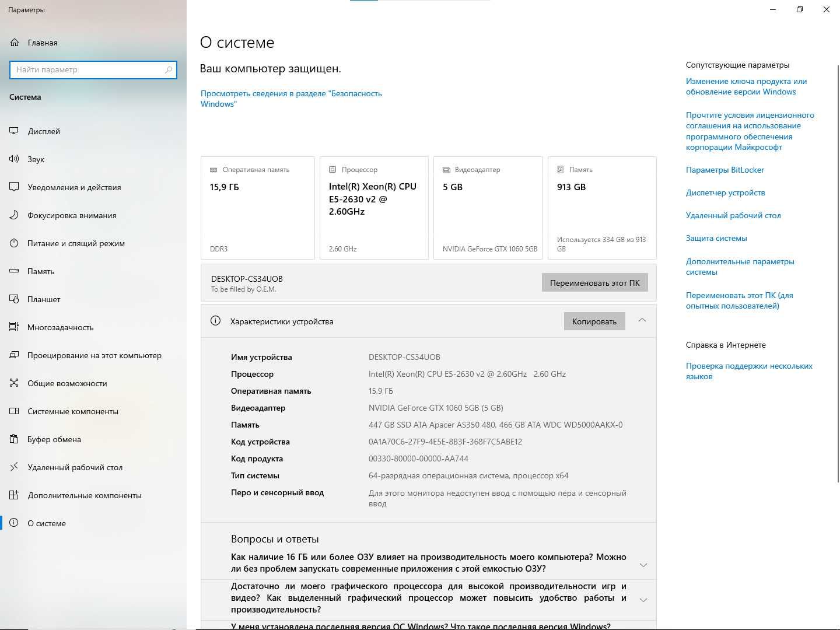Viewport: 840px width, 630px height.
Task: Click DESKTOP-CS34UOB in Имя устройства row
Action: coord(404,357)
